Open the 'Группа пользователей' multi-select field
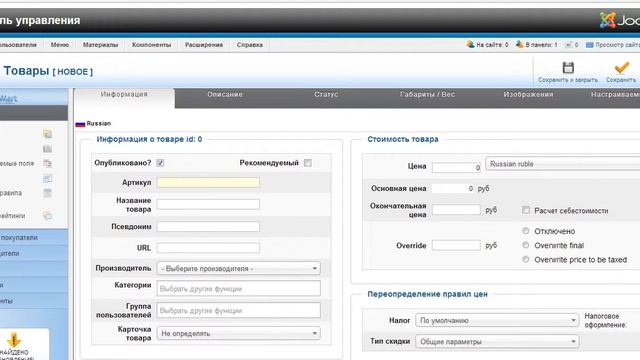This screenshot has width=640, height=360. [238, 310]
